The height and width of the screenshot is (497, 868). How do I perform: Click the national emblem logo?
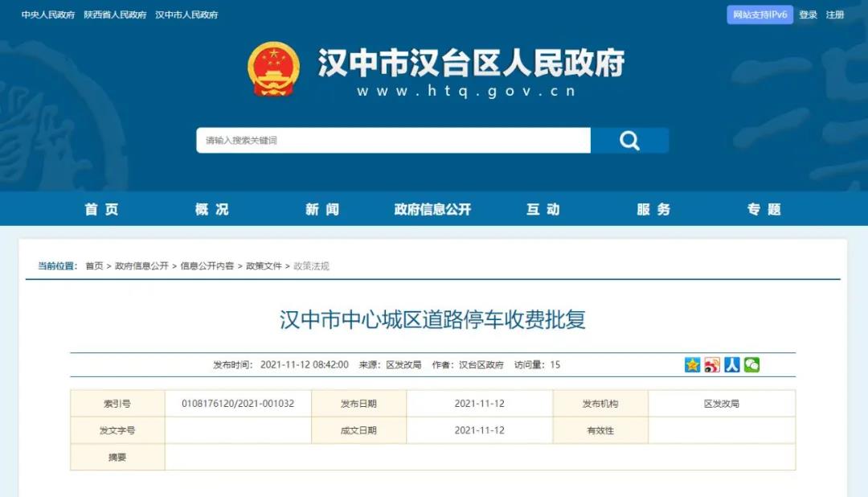pos(273,69)
